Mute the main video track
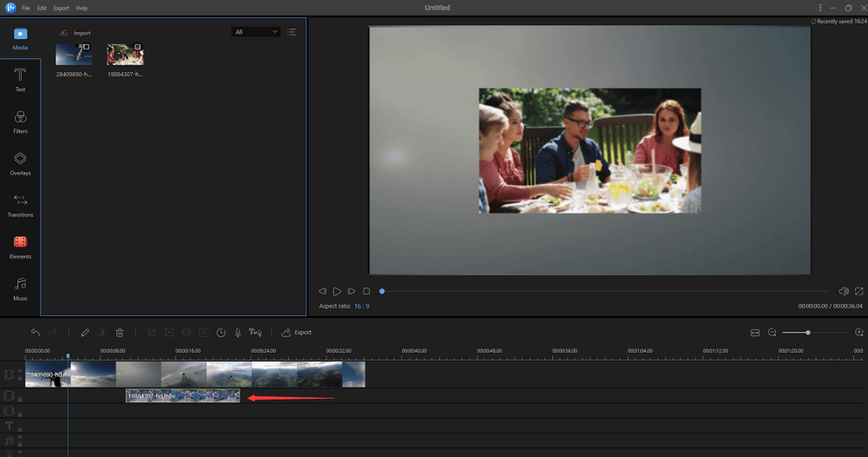This screenshot has height=457, width=868. 20,370
